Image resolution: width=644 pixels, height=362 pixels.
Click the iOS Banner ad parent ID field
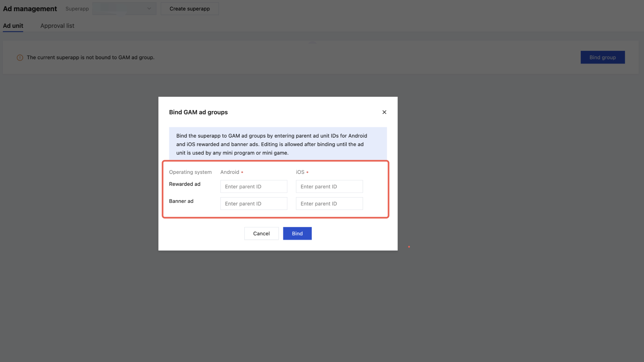click(x=329, y=204)
